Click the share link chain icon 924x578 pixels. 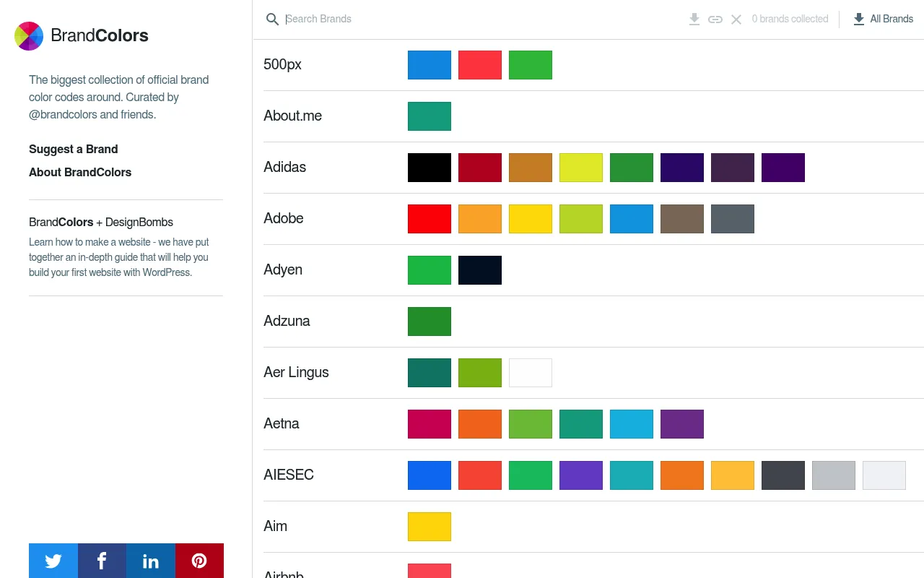(715, 20)
